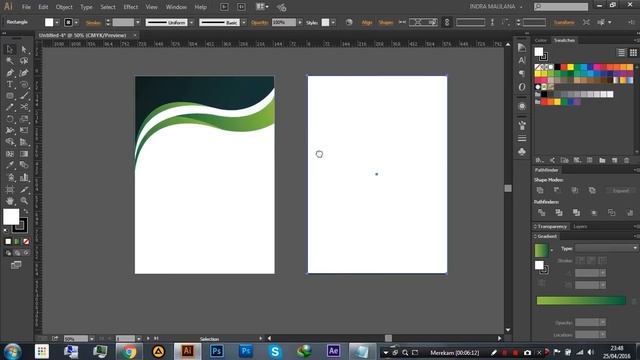Select the Selection tool (black arrow)

point(10,49)
